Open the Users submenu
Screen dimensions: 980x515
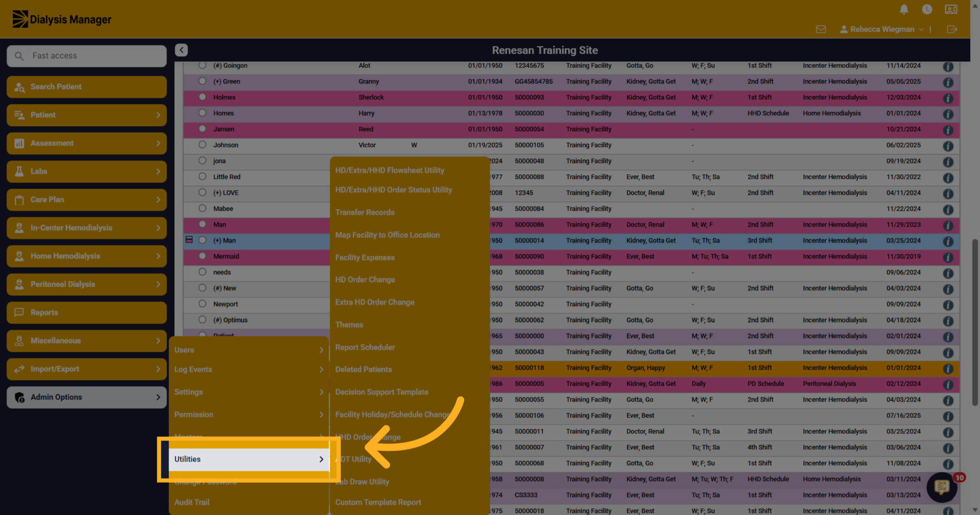(249, 350)
